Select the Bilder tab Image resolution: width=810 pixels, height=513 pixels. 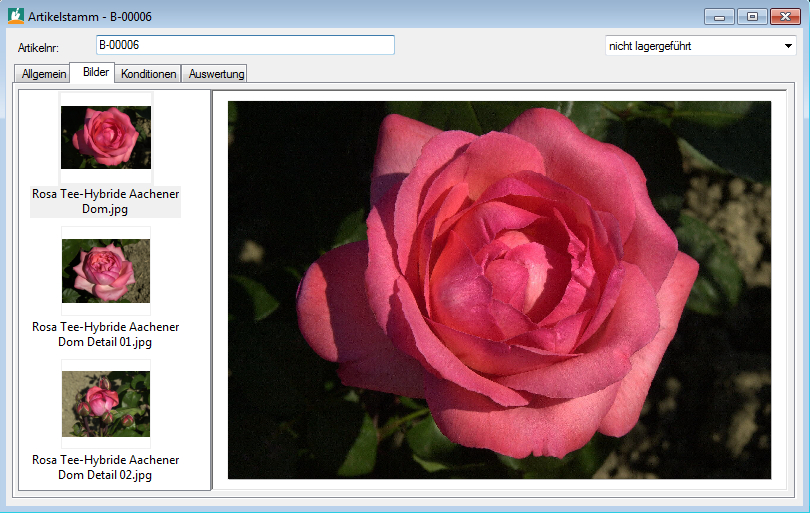pyautogui.click(x=92, y=72)
